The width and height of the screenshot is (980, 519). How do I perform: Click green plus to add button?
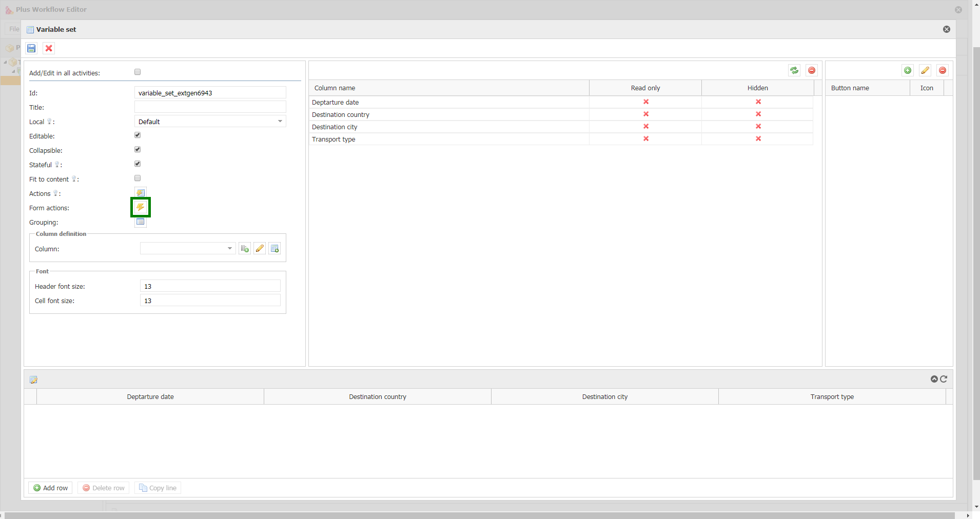coord(908,70)
